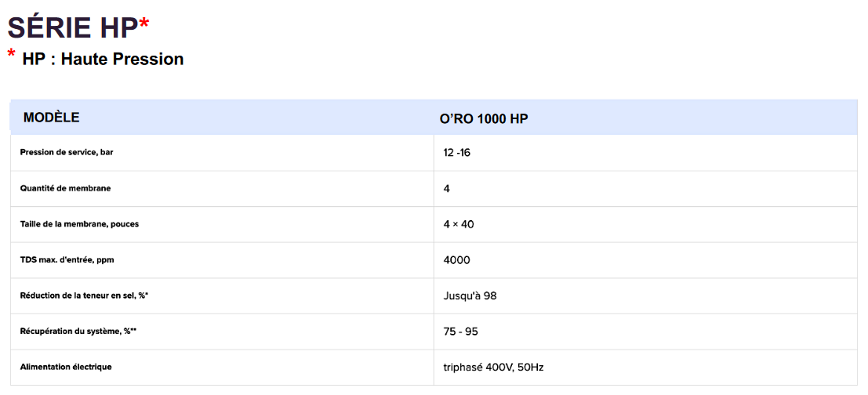This screenshot has width=868, height=395.
Task: Click the 'Jusqu'à 98' value
Action: [470, 296]
